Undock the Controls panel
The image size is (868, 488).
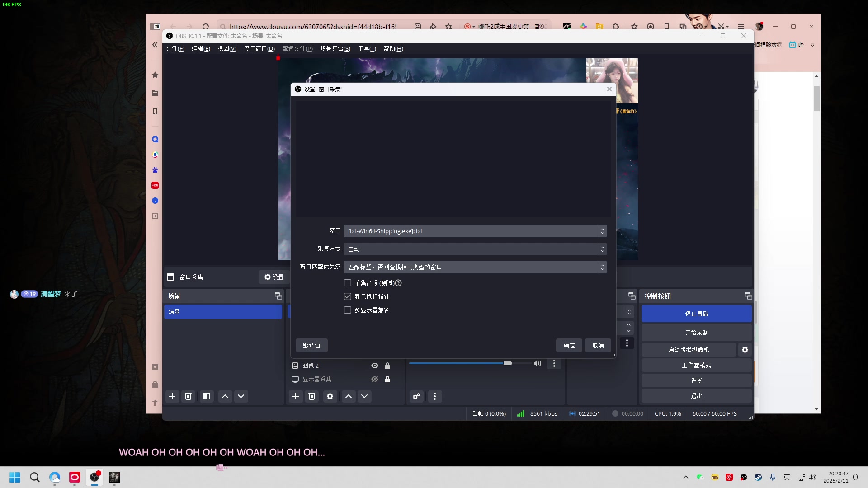749,296
